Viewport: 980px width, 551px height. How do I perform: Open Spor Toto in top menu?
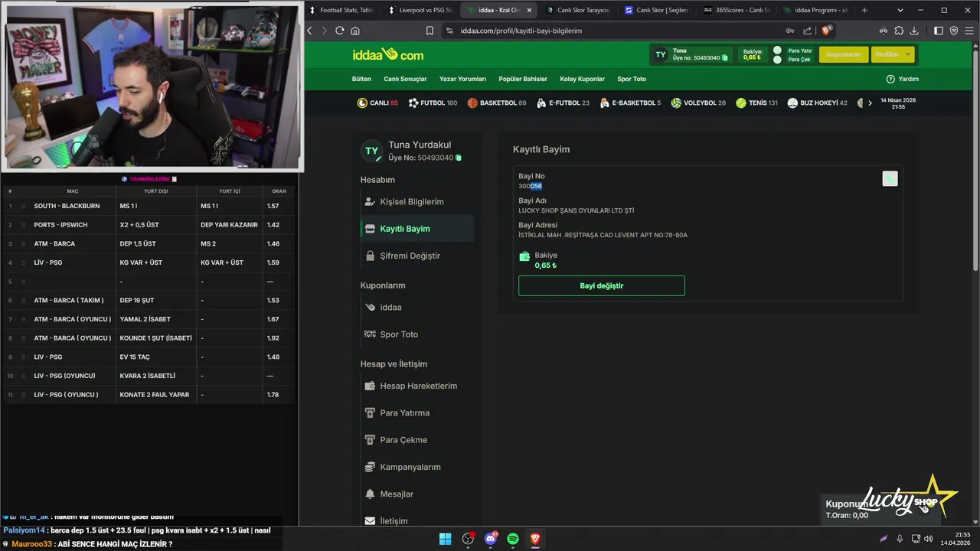[x=632, y=79]
